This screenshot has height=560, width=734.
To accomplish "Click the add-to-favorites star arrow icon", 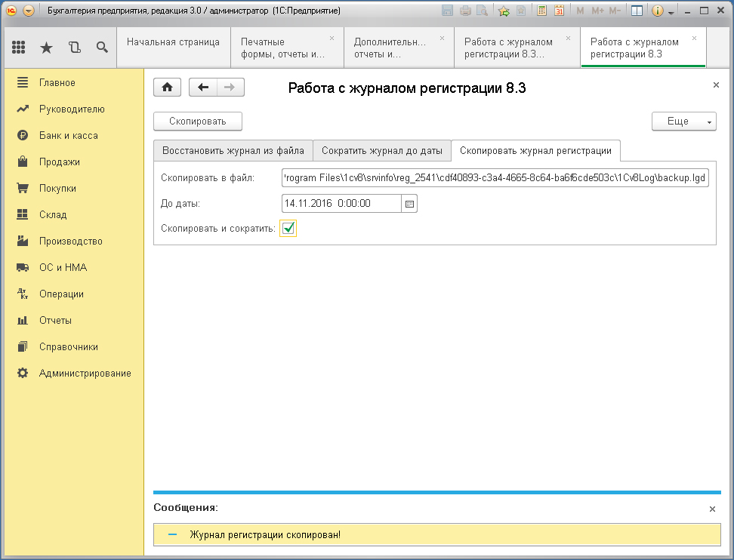I will [x=504, y=11].
